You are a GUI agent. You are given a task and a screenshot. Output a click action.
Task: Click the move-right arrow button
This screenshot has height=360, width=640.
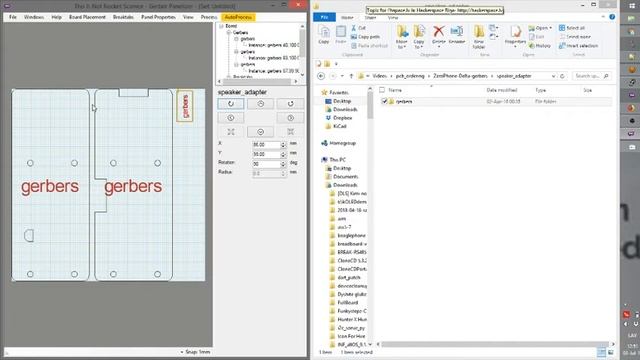[290, 118]
